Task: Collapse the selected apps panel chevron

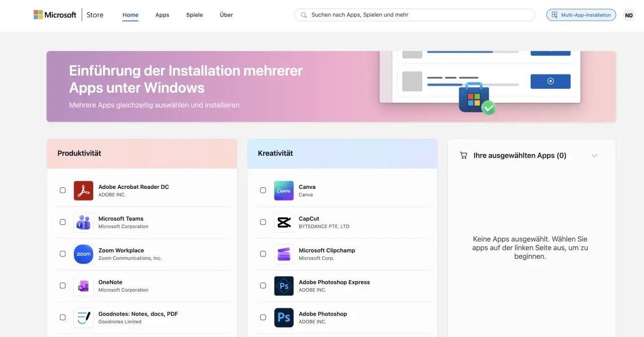Action: [x=594, y=156]
